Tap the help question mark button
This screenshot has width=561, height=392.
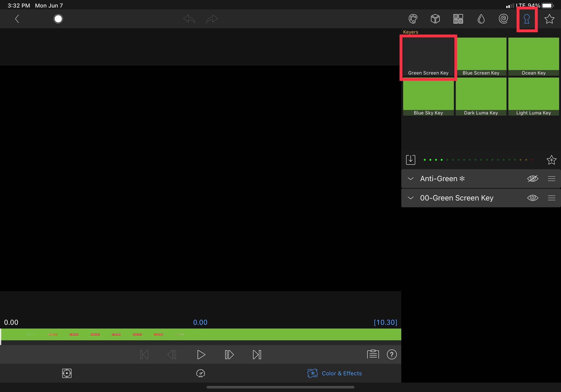[392, 355]
